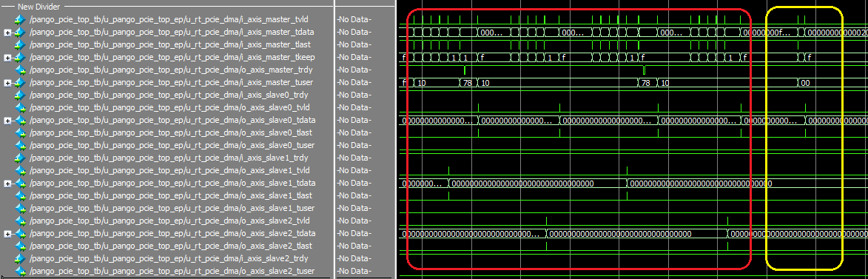Image resolution: width=868 pixels, height=279 pixels.
Task: Expand the i_axis_master_tkeep bus
Action: pyautogui.click(x=7, y=58)
